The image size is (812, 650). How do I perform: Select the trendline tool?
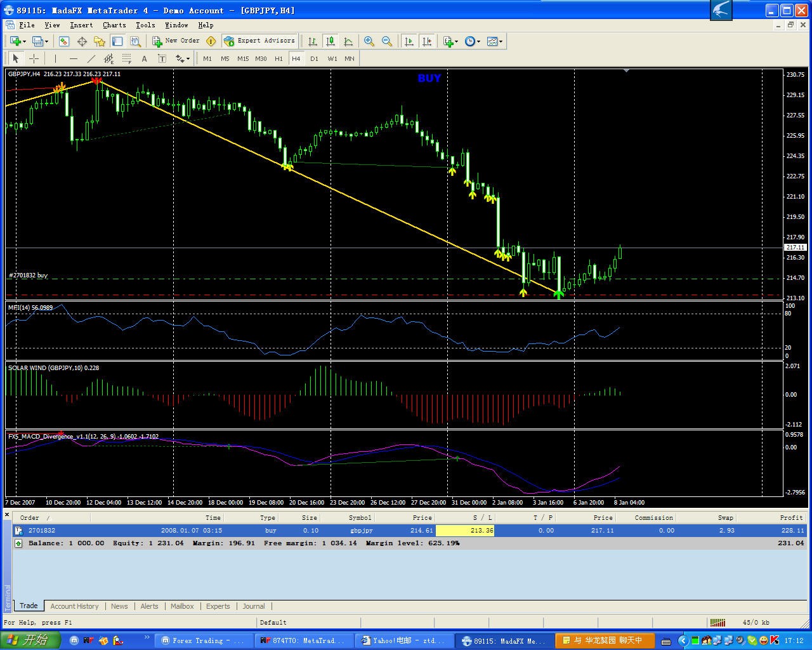pos(91,58)
